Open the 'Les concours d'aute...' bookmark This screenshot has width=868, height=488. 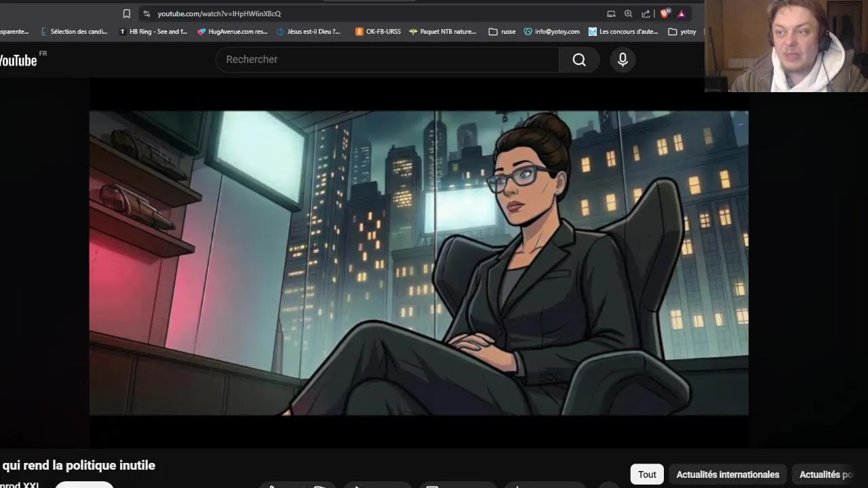(623, 31)
